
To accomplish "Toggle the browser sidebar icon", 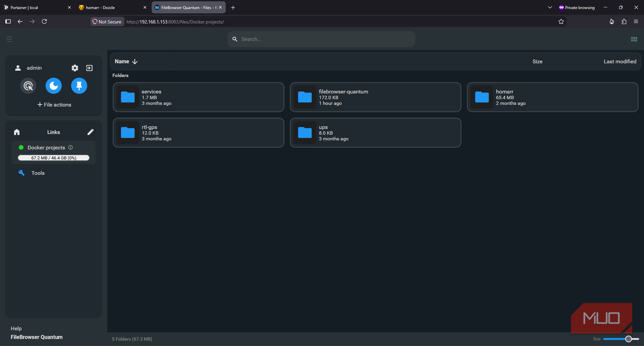I will (x=8, y=21).
